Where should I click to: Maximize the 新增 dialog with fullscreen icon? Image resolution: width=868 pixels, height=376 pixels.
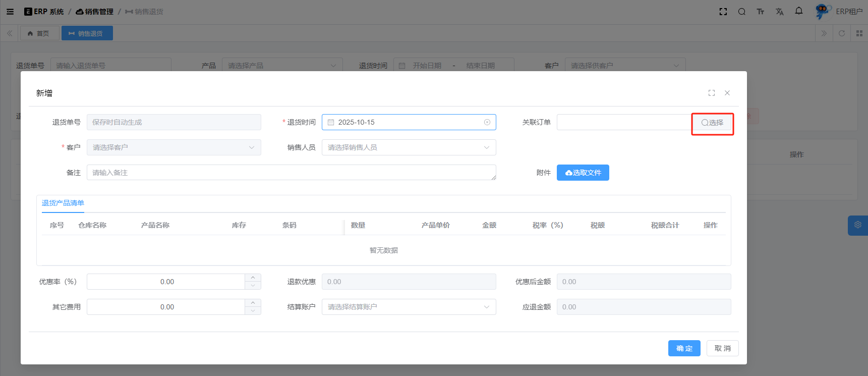pos(711,93)
